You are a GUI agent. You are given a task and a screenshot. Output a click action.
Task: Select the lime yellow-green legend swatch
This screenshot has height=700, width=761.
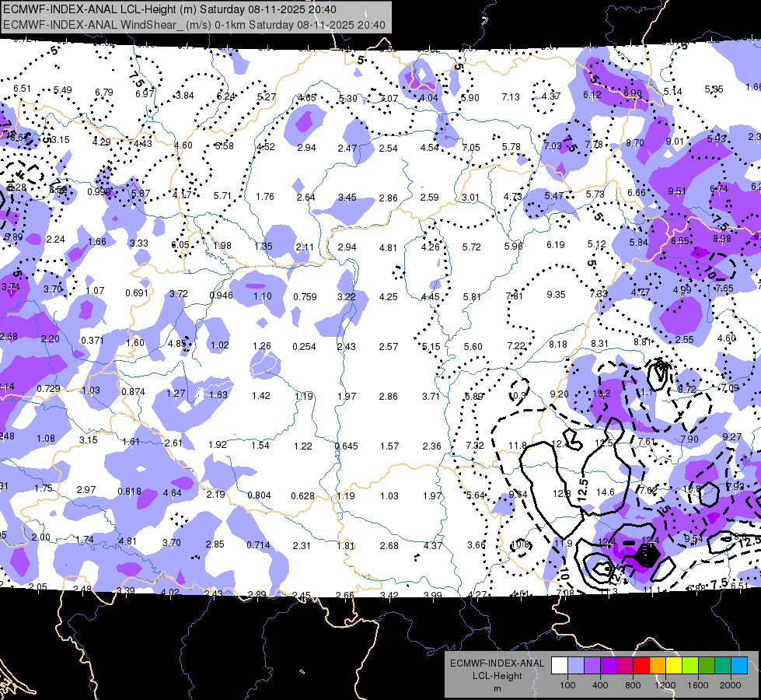690,666
